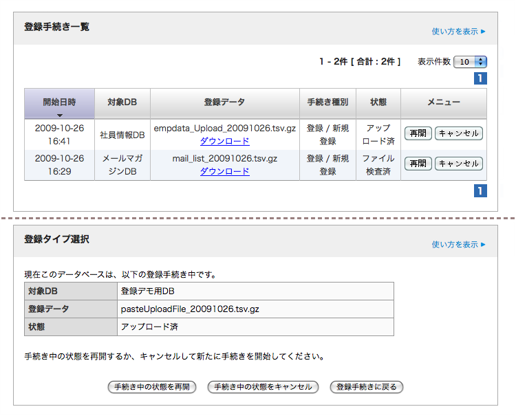Click the 社員情報DB cell
Viewport: 516px width, 420px height.
click(122, 135)
